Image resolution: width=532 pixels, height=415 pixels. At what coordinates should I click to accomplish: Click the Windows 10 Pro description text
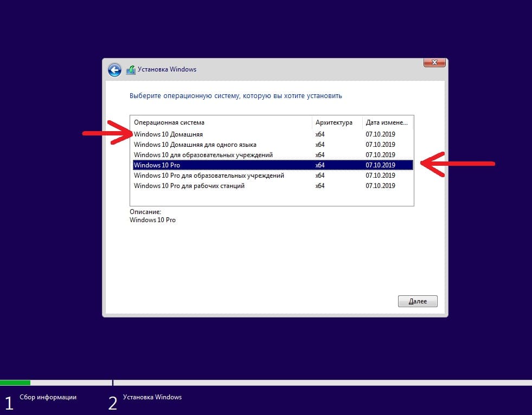(x=153, y=220)
